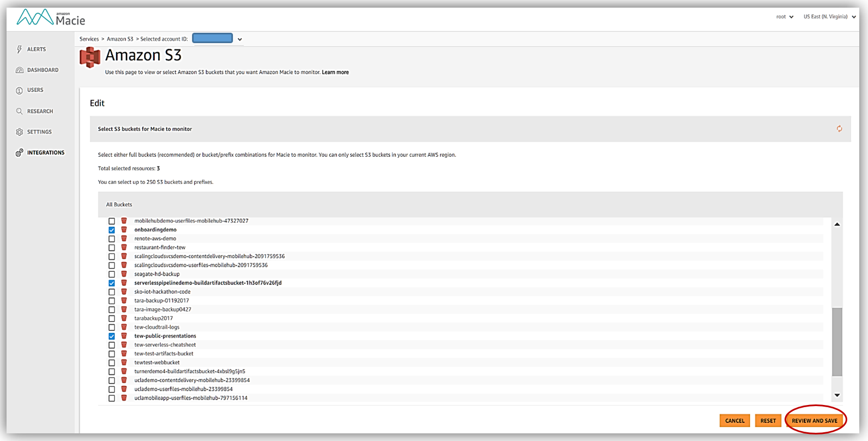This screenshot has width=868, height=441.
Task: Click the Amazon Macie logo
Action: pos(51,18)
